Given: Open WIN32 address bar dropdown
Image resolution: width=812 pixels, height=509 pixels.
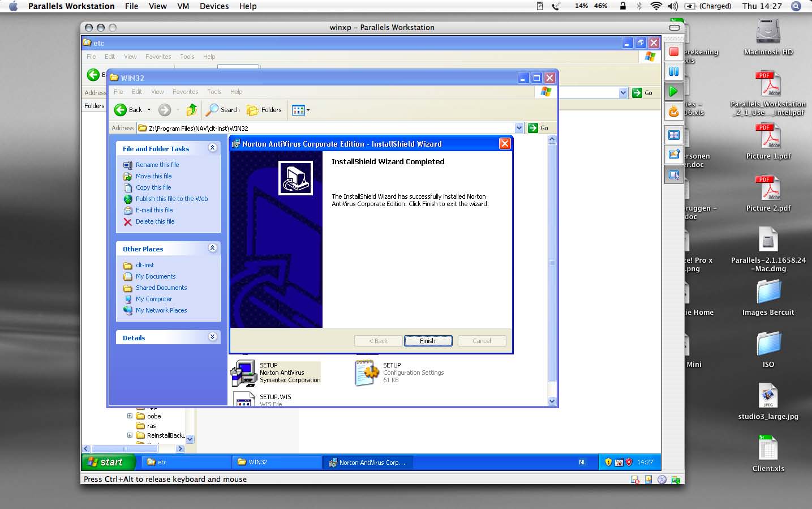Looking at the screenshot, I should tap(519, 128).
